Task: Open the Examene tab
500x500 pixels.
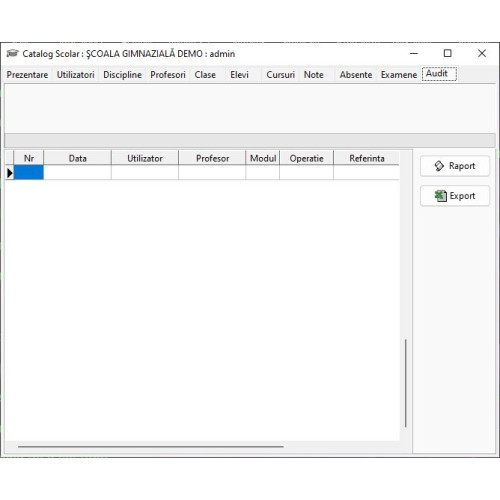Action: point(399,75)
